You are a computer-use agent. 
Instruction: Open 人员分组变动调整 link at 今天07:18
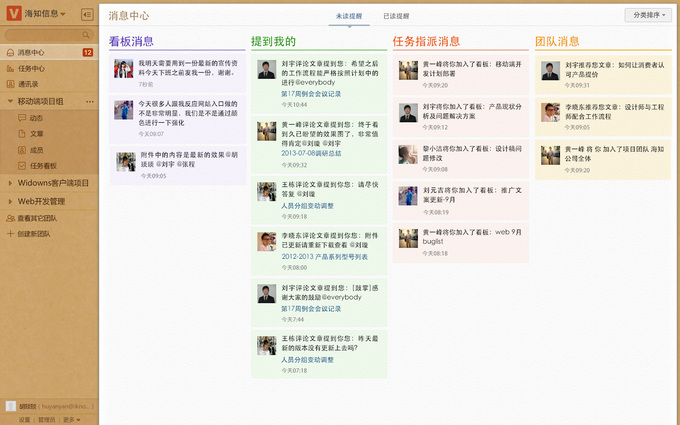pyautogui.click(x=307, y=360)
